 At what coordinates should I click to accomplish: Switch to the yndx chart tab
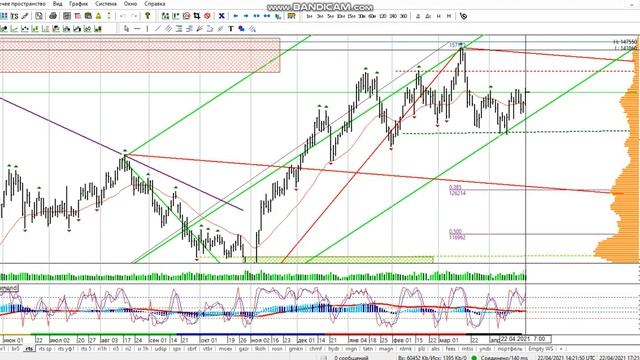tap(485, 349)
